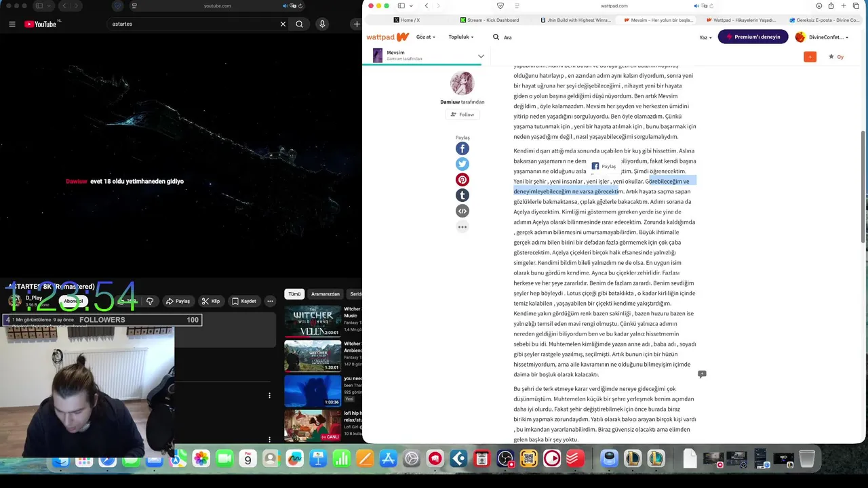Image resolution: width=868 pixels, height=488 pixels.
Task: Open the Yaz dropdown menu
Action: [x=706, y=37]
